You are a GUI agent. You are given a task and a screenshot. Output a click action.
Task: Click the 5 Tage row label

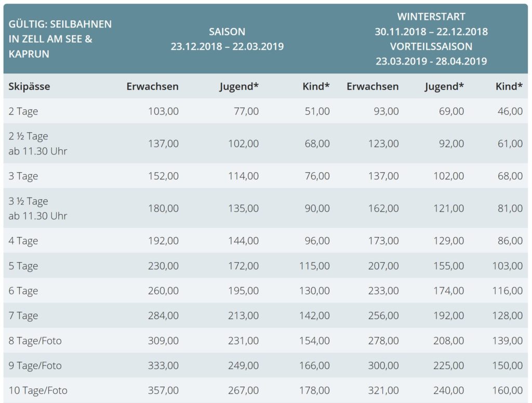point(23,266)
